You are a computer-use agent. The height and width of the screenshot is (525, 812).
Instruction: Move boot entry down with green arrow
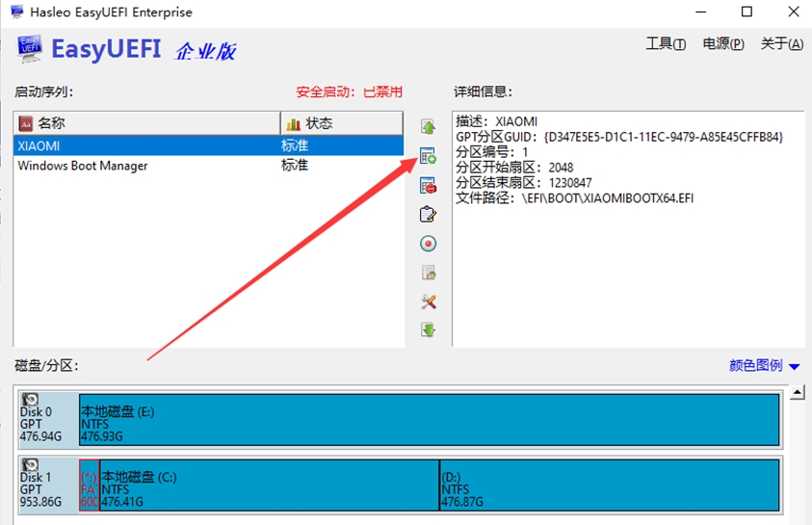(429, 329)
